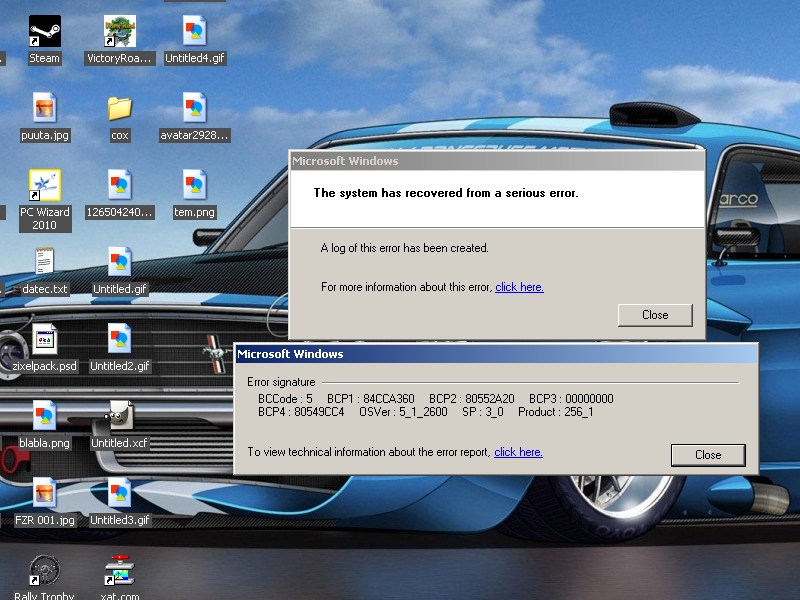Click the Product : 256_1 text
Screen dimensions: 800x600
556,412
